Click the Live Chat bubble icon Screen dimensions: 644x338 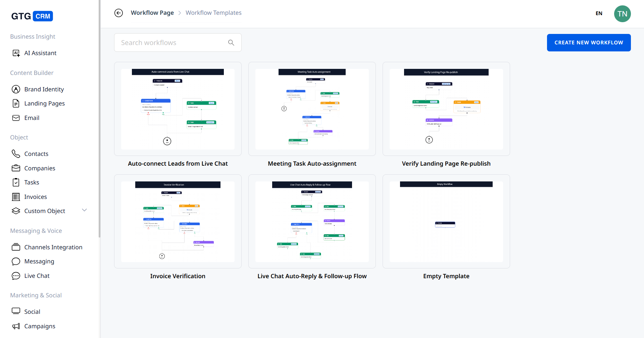pyautogui.click(x=16, y=276)
